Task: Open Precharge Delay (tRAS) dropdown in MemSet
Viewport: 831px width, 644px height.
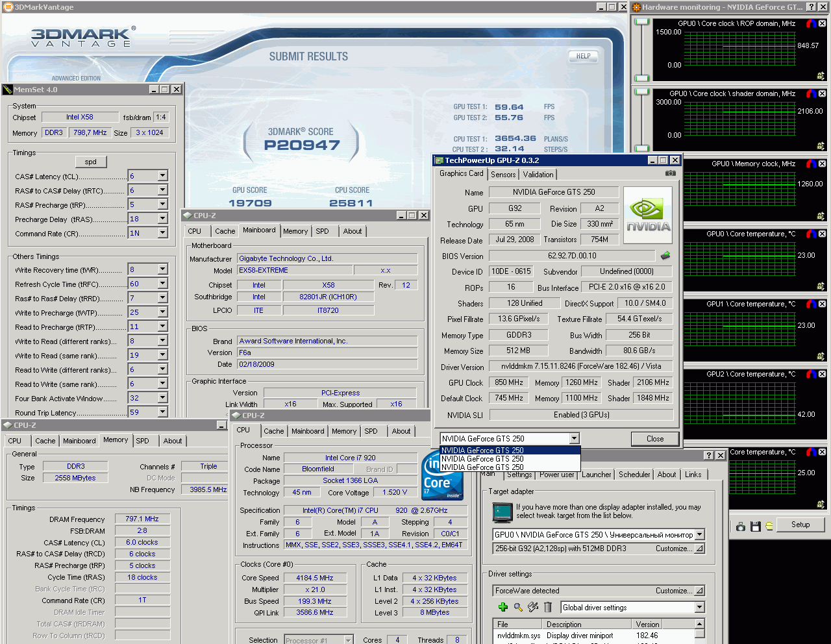Action: coord(163,219)
